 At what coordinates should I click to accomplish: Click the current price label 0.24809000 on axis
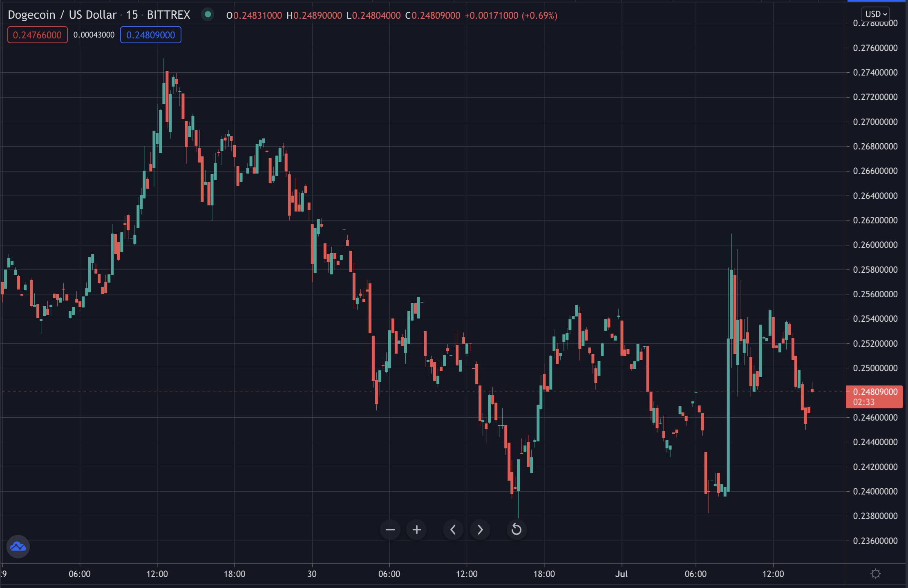pyautogui.click(x=874, y=396)
